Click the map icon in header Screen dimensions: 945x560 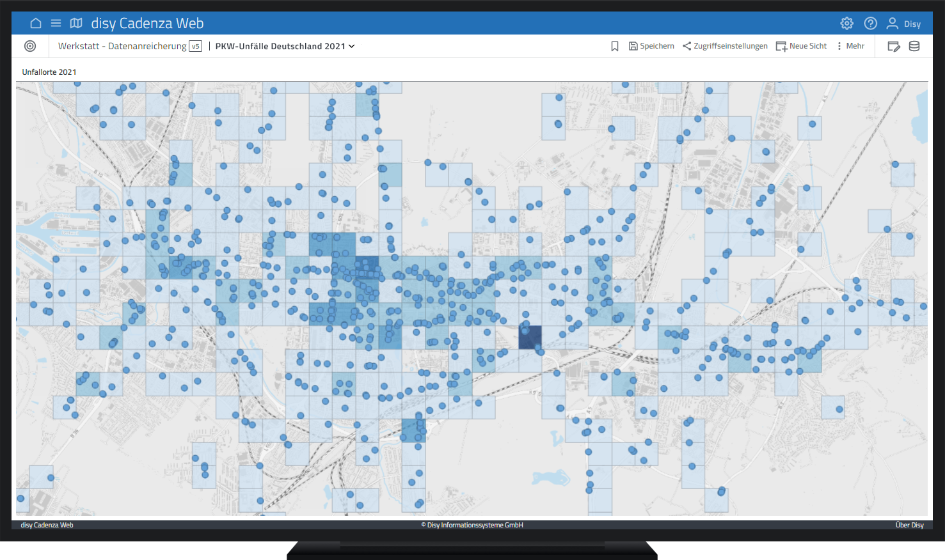(76, 24)
